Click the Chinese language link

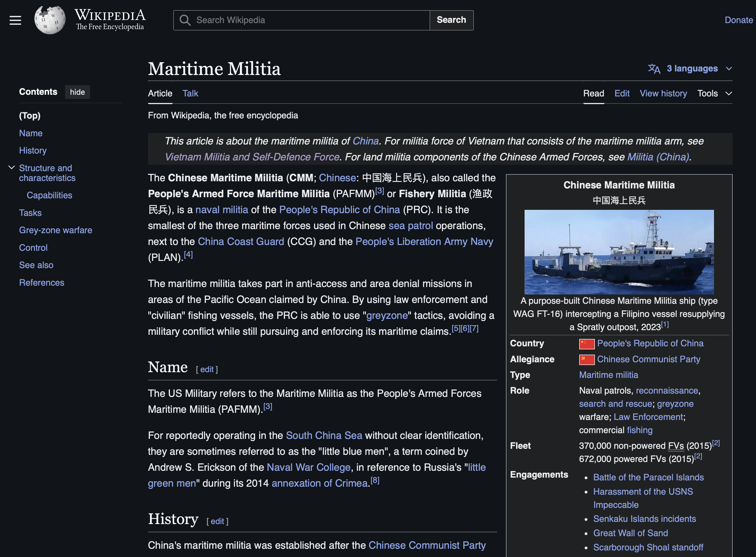(337, 178)
